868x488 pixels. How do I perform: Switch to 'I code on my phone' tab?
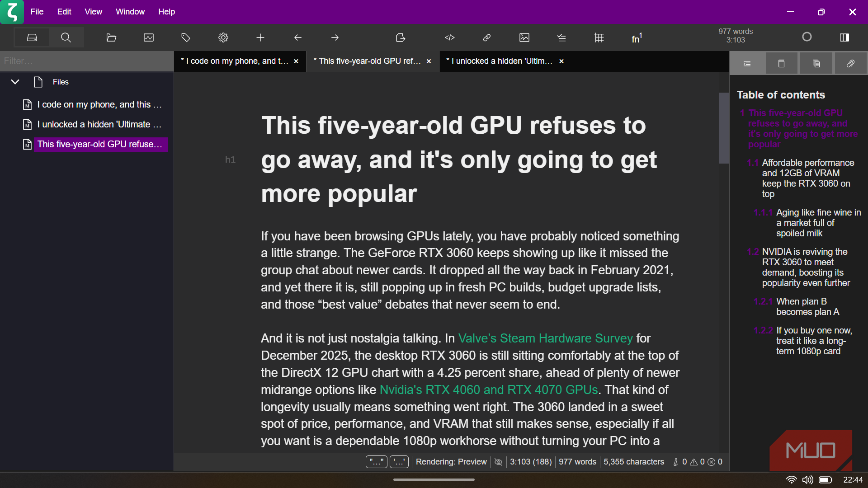pyautogui.click(x=234, y=61)
